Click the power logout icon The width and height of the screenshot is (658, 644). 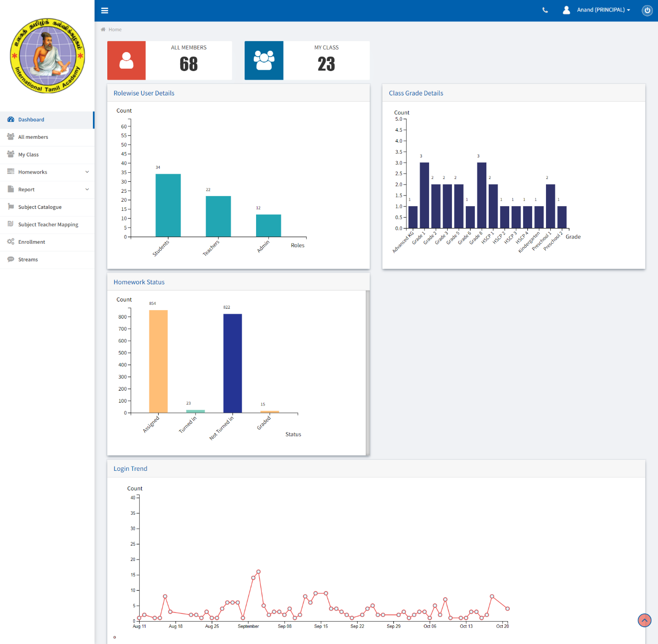pos(647,10)
